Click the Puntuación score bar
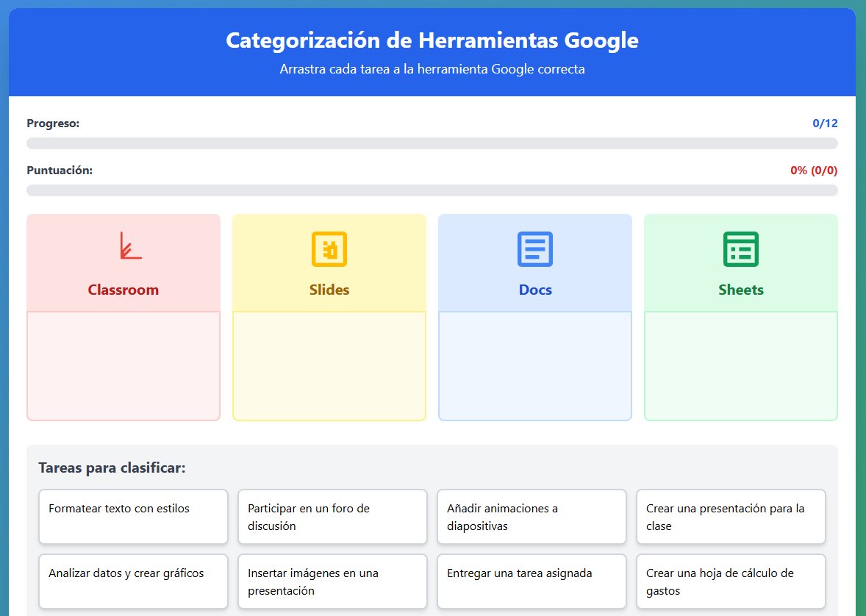This screenshot has width=866, height=616. click(x=432, y=190)
